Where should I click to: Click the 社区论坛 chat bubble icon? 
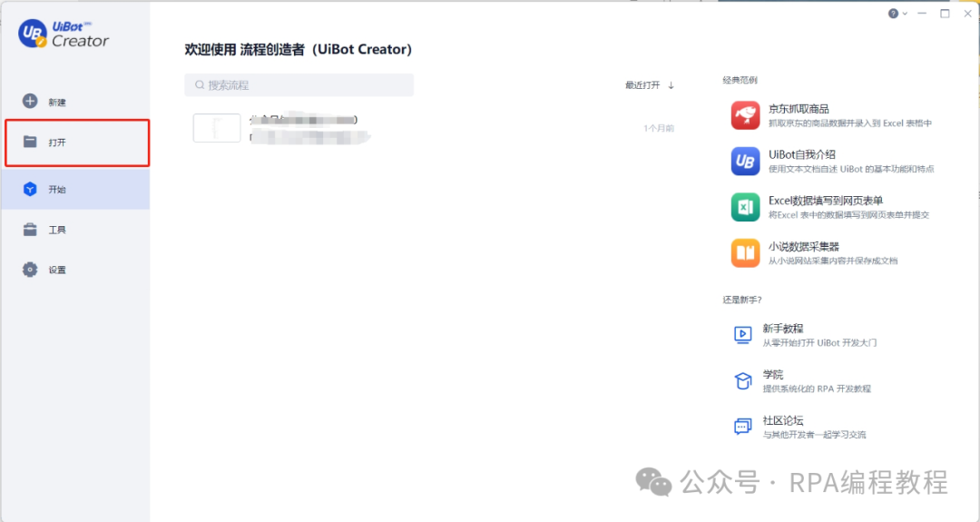click(742, 427)
